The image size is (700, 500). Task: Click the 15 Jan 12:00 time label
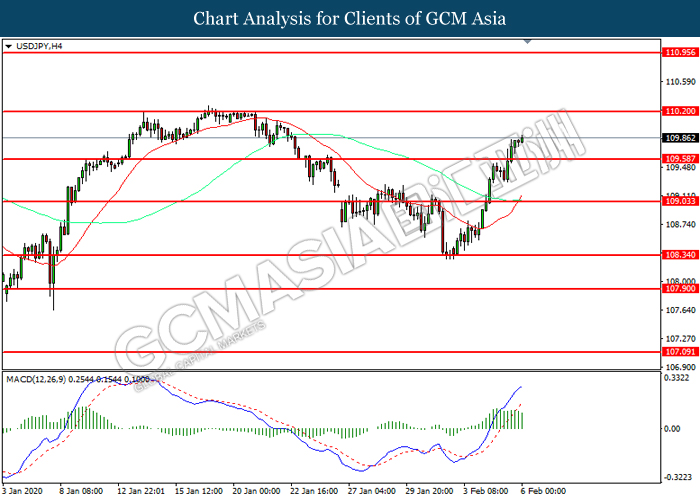[199, 491]
